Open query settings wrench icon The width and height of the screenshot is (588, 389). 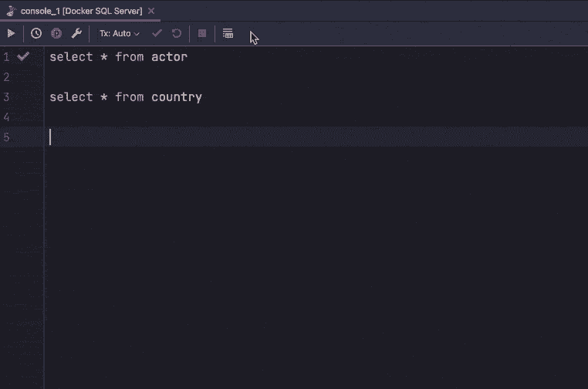[x=76, y=33]
